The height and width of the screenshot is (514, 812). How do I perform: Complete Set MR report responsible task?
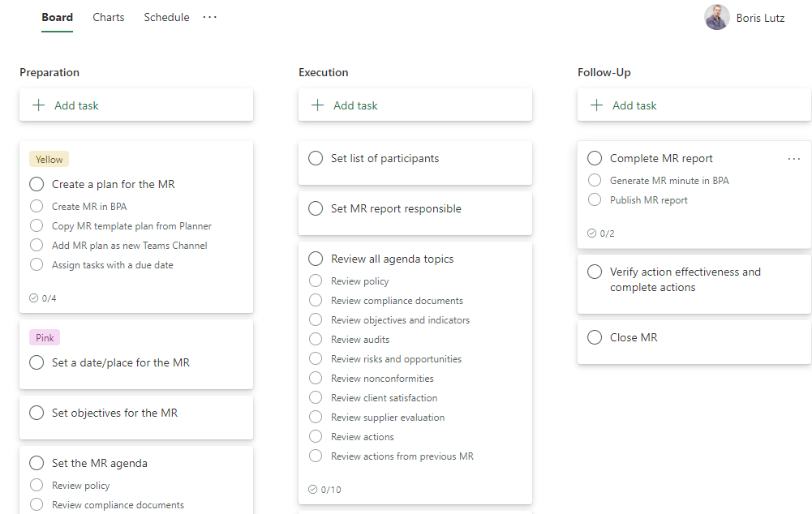point(316,208)
